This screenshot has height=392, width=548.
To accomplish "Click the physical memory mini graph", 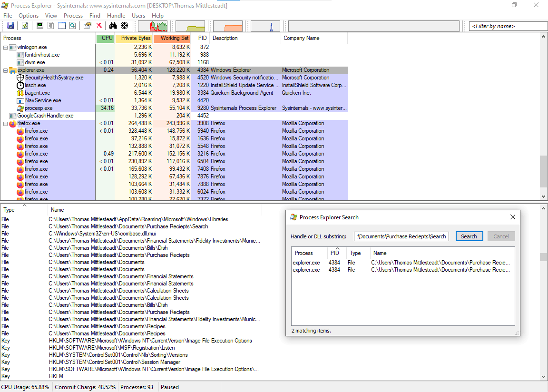I will [228, 26].
